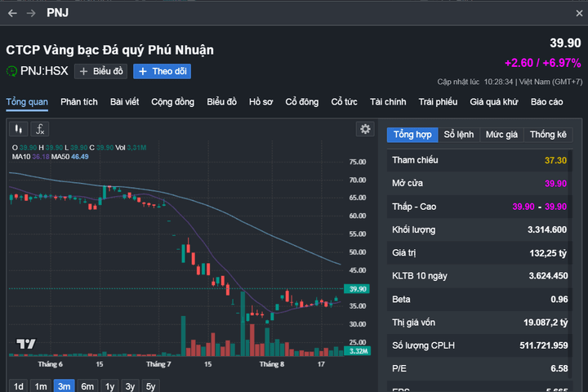Click the Theo dõi follow button
The height and width of the screenshot is (392, 588).
tap(162, 71)
